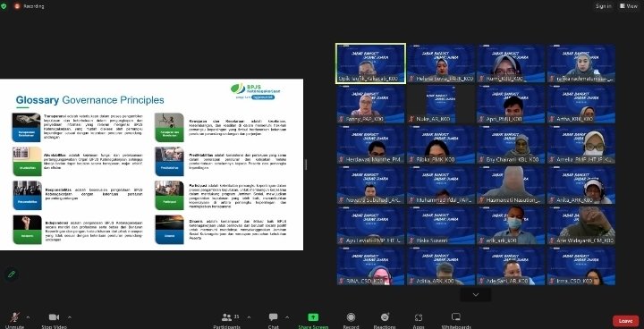
Task: Click the red Leave button
Action: [625, 321]
